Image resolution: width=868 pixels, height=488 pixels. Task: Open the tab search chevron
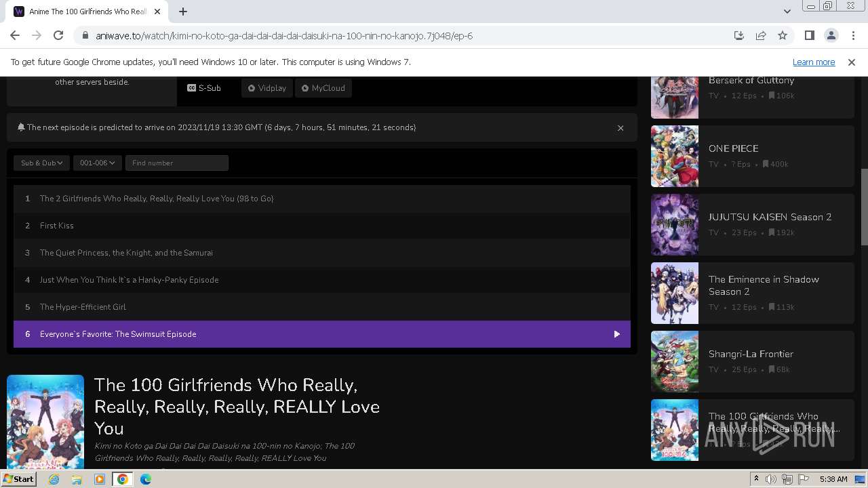coord(787,12)
